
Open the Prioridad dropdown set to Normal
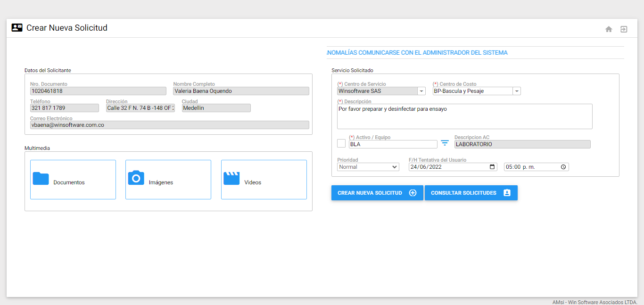click(x=369, y=167)
